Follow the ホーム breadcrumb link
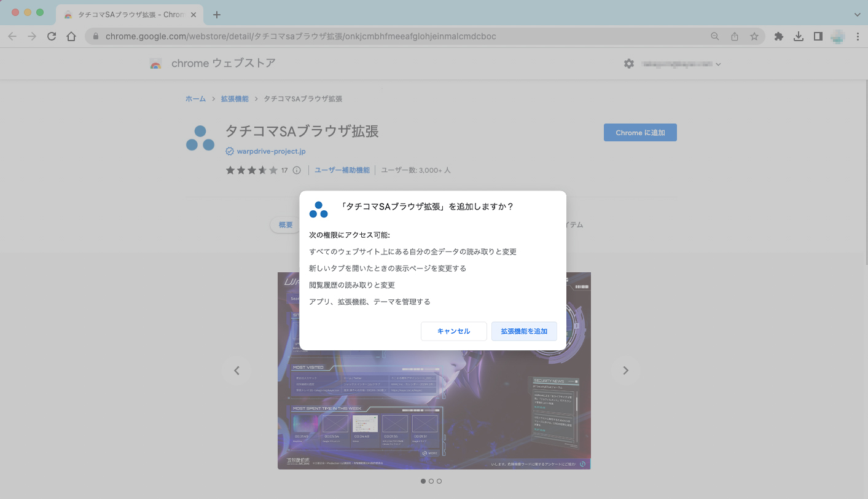The width and height of the screenshot is (868, 499). coord(196,99)
